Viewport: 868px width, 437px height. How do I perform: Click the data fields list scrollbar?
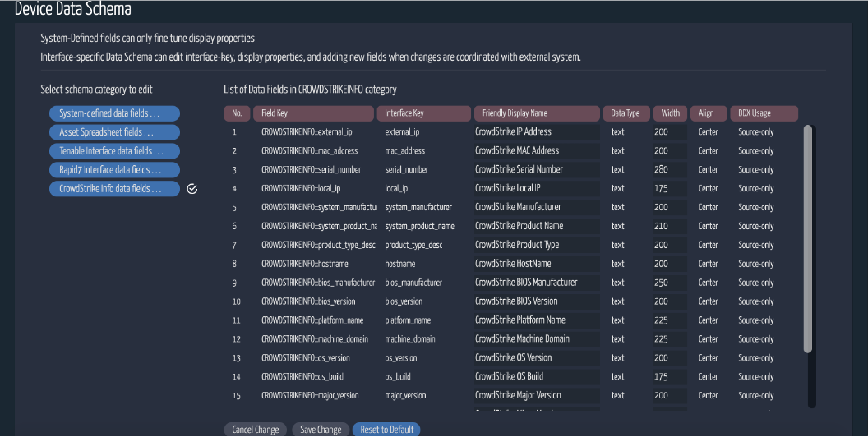808,239
